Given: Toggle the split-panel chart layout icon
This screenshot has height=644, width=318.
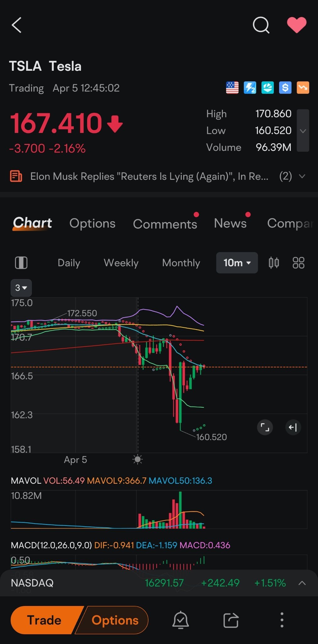Looking at the screenshot, I should click(21, 263).
